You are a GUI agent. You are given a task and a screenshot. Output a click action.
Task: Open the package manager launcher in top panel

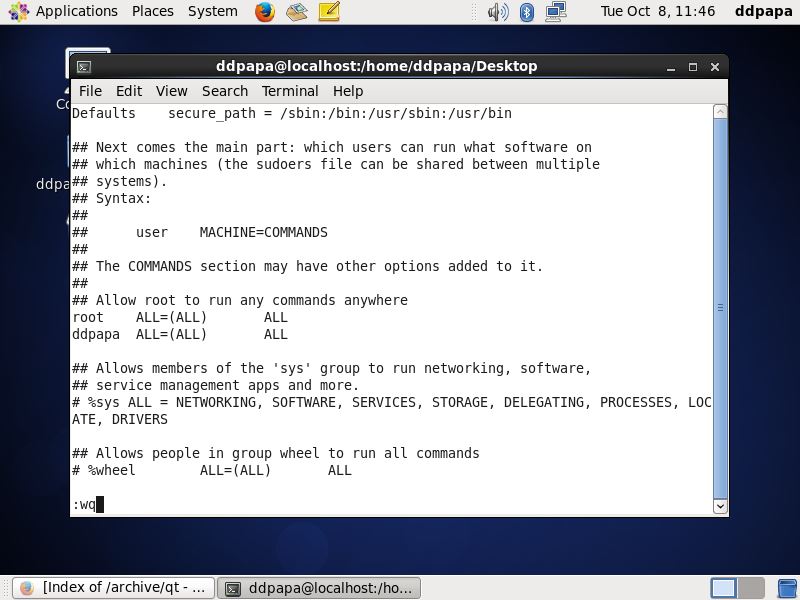(295, 12)
